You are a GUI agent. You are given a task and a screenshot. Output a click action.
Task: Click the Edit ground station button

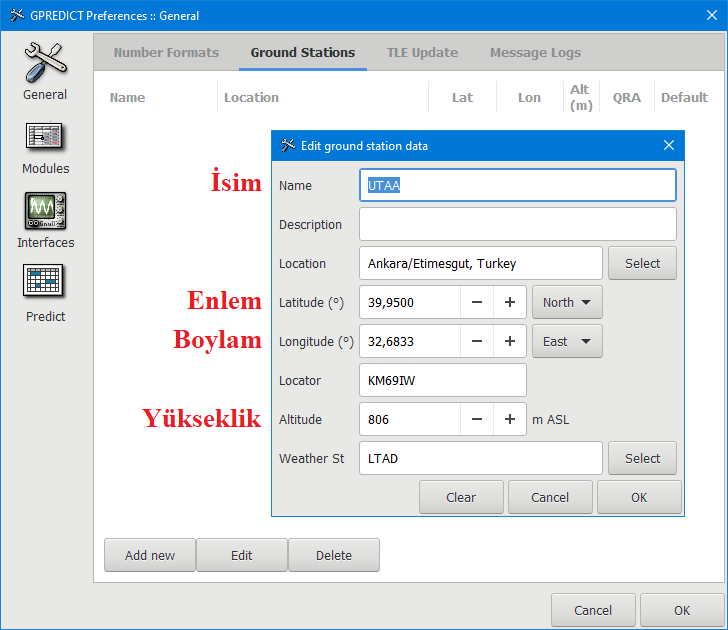coord(241,555)
